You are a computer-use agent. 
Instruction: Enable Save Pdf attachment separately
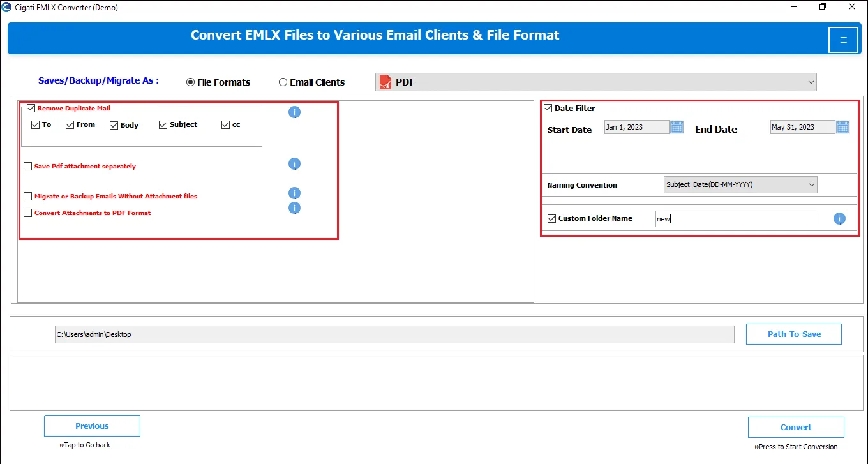[x=27, y=167]
